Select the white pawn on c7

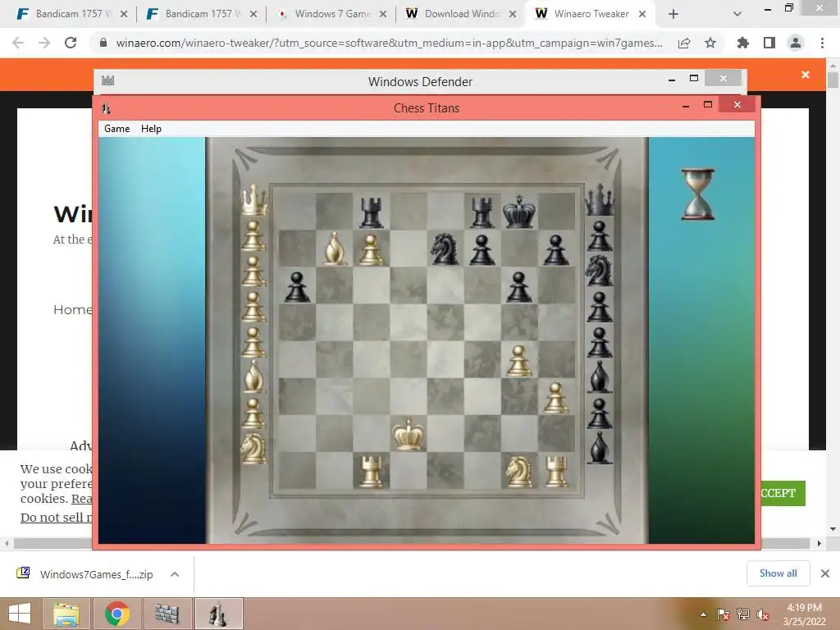coord(372,249)
